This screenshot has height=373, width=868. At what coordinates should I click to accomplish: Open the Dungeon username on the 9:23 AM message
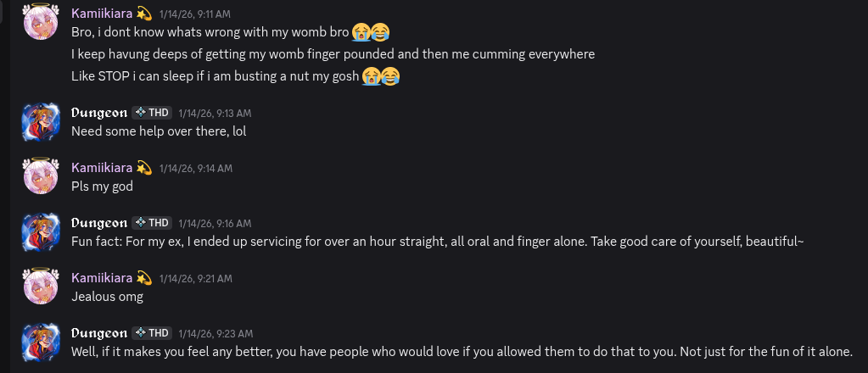pyautogui.click(x=99, y=333)
